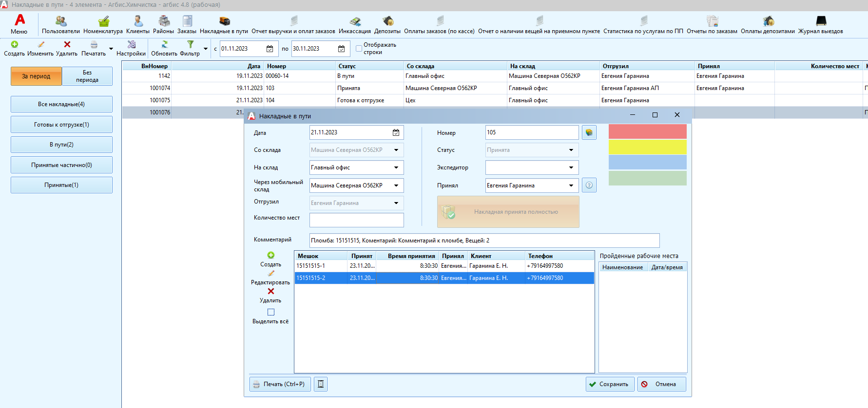Toggle Выделить всё checkbox
This screenshot has height=408, width=868.
[271, 312]
